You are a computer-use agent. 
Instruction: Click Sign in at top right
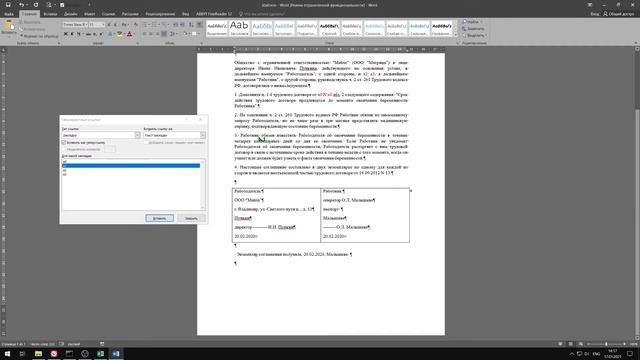(595, 14)
